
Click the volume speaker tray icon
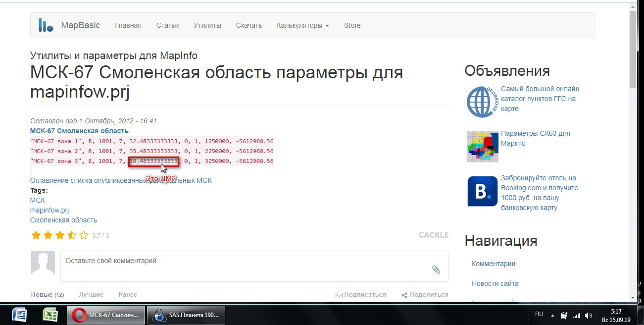[x=589, y=315]
